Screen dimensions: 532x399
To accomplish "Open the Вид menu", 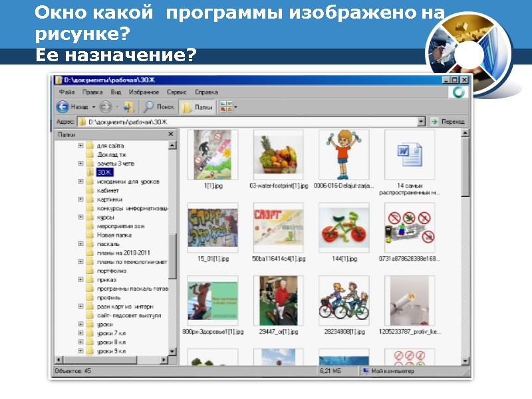I will (x=116, y=91).
